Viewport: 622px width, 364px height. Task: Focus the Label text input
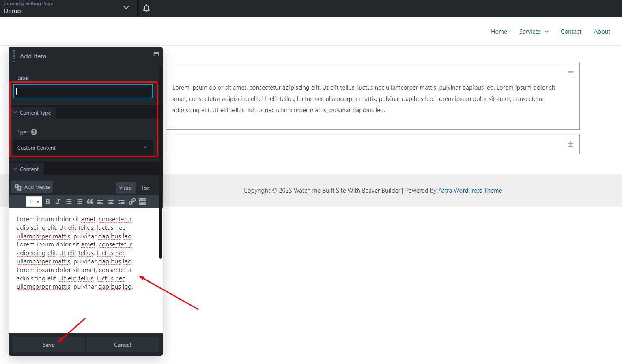(83, 91)
